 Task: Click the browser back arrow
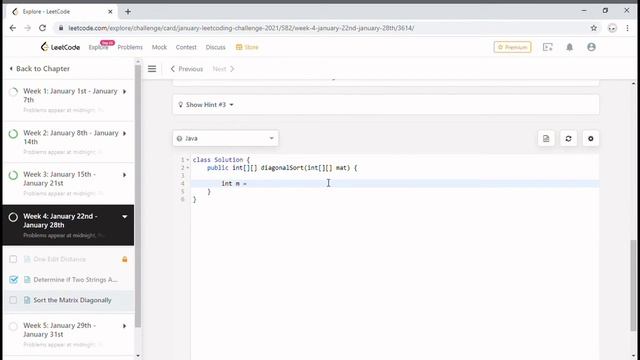click(13, 28)
